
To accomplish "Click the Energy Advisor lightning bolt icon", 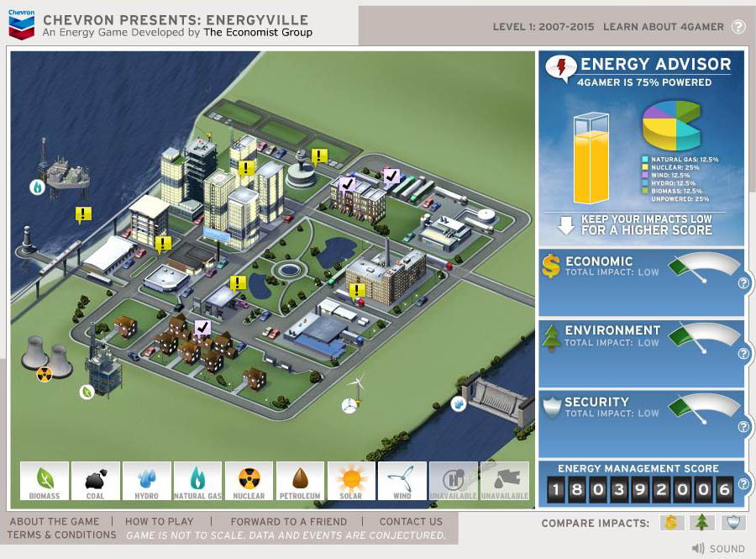I will click(561, 68).
